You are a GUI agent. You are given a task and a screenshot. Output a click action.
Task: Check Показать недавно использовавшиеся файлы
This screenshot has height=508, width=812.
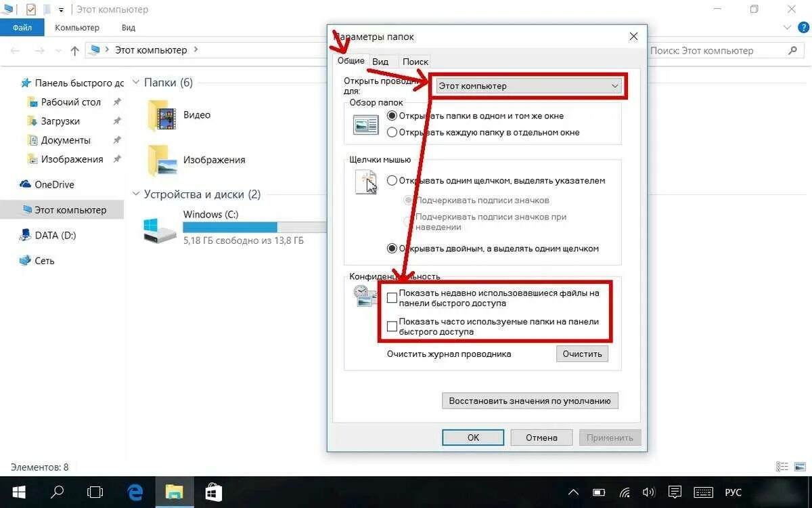[392, 298]
